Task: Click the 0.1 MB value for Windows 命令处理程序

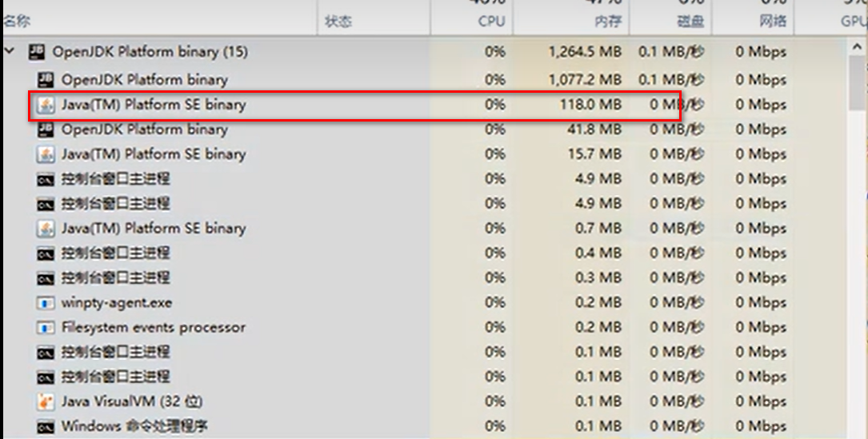Action: click(598, 426)
